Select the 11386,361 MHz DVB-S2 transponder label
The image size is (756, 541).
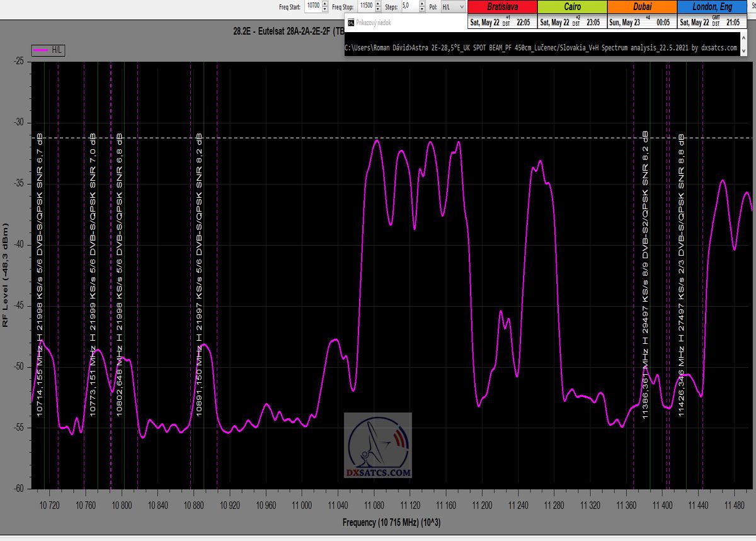click(x=645, y=274)
